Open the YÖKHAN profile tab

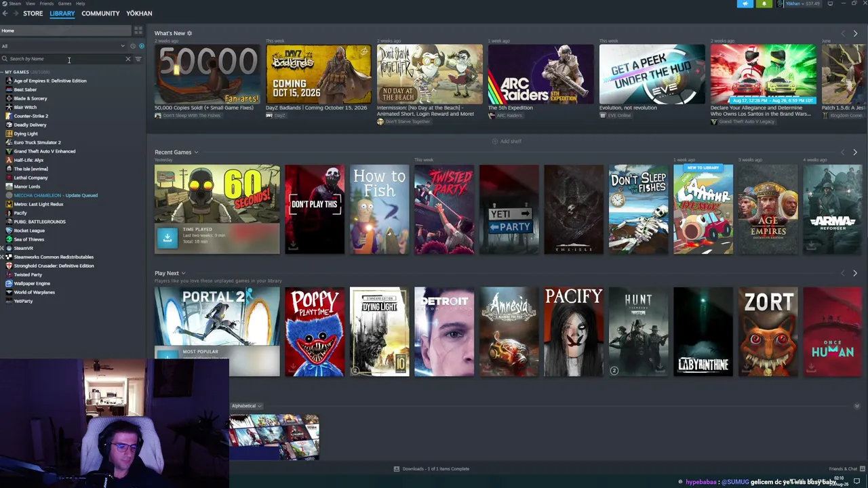[139, 14]
